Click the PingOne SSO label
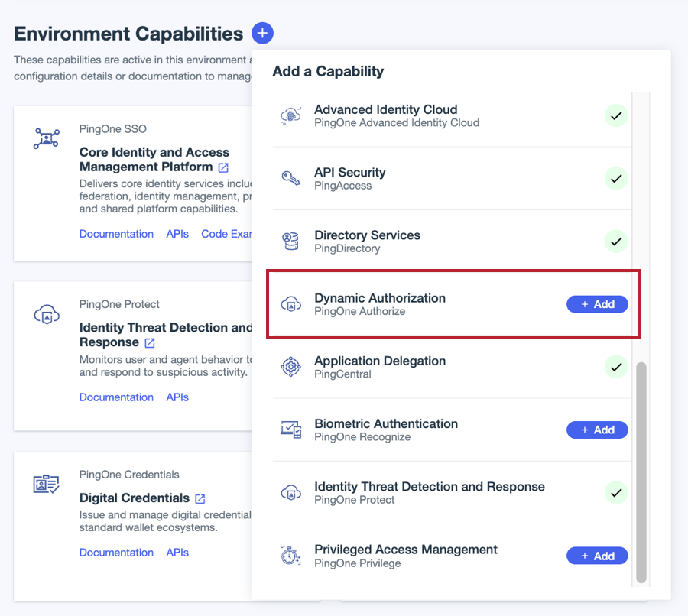Screen dimensions: 688x616 (x=113, y=129)
